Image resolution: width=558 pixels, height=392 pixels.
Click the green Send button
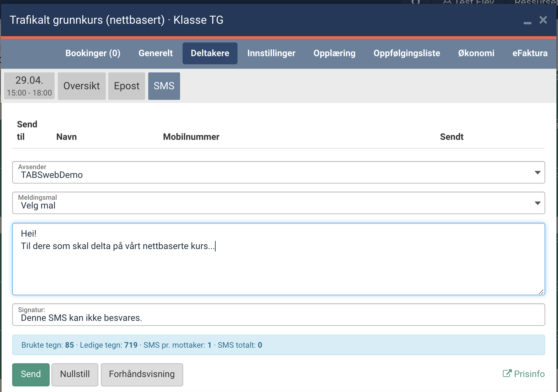tap(31, 375)
